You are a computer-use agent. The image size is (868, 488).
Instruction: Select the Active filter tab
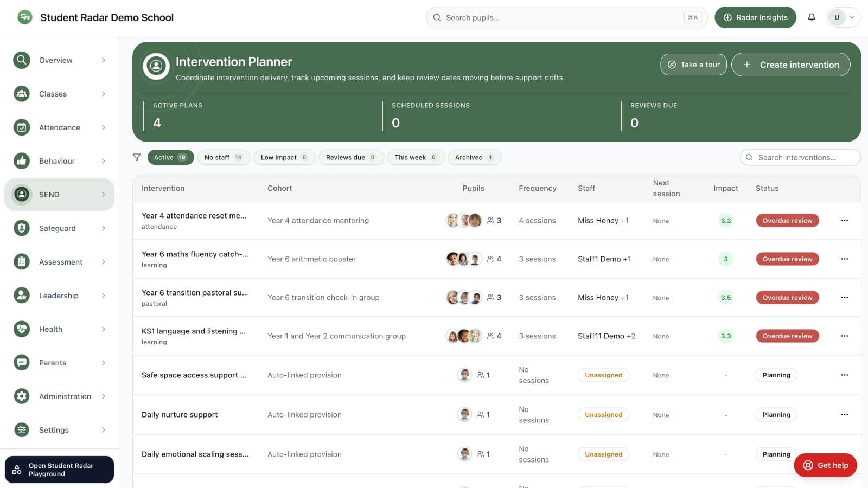click(170, 157)
